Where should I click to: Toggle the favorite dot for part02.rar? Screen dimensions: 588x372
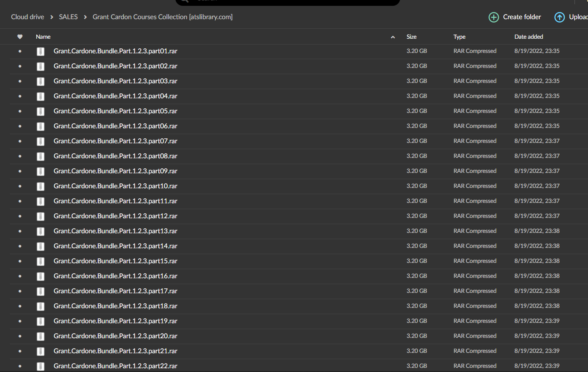20,66
